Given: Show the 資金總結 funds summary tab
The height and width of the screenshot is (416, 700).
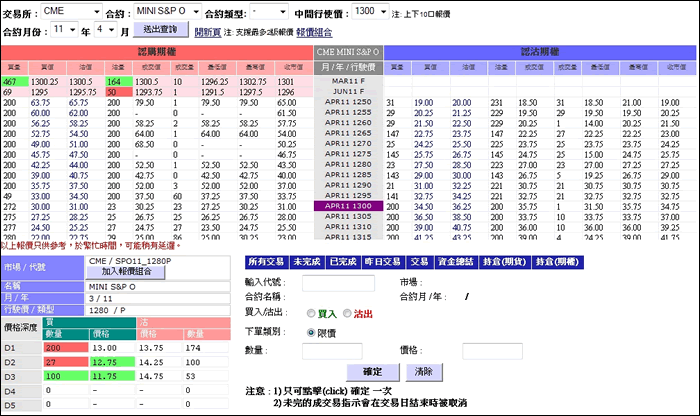Looking at the screenshot, I should pos(460,261).
